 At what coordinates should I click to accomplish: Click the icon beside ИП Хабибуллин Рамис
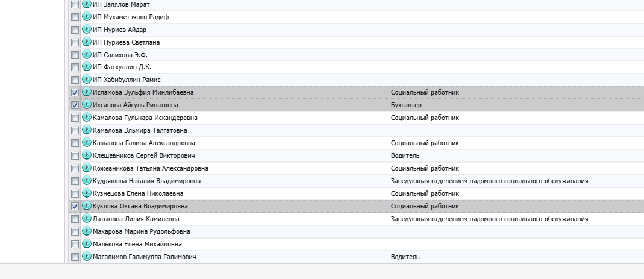click(87, 80)
